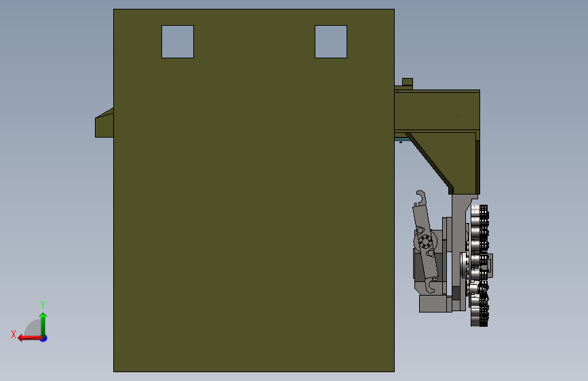Screen dimensions: 588x381
Task: Select the double-hooked tool changer arm
Action: pos(425,242)
